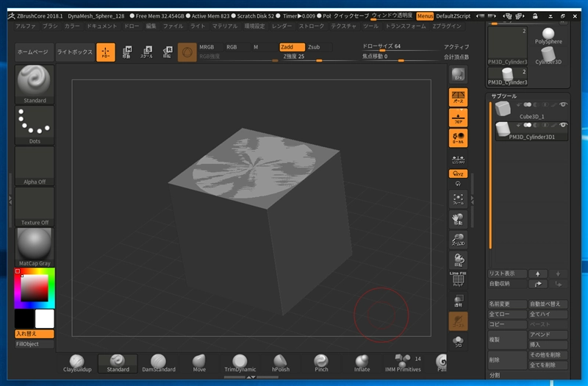This screenshot has height=386, width=588.
Task: Toggle Line Fill PolyF display
Action: pyautogui.click(x=458, y=279)
